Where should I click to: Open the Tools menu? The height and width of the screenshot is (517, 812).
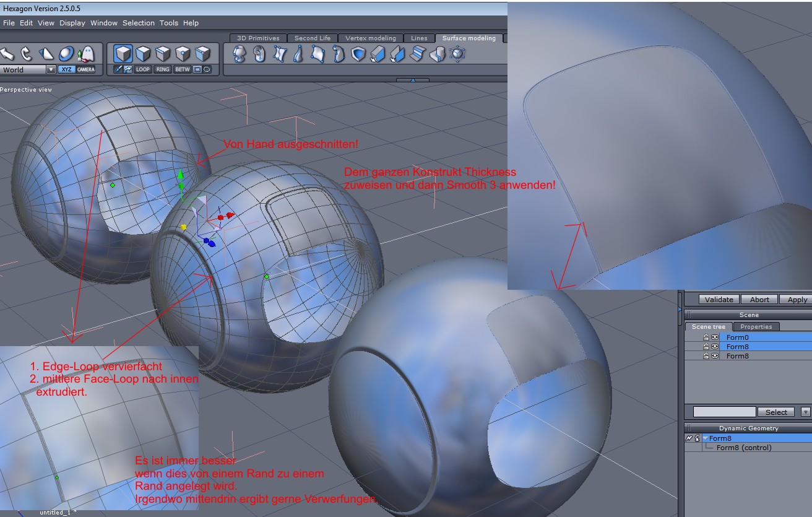[169, 23]
